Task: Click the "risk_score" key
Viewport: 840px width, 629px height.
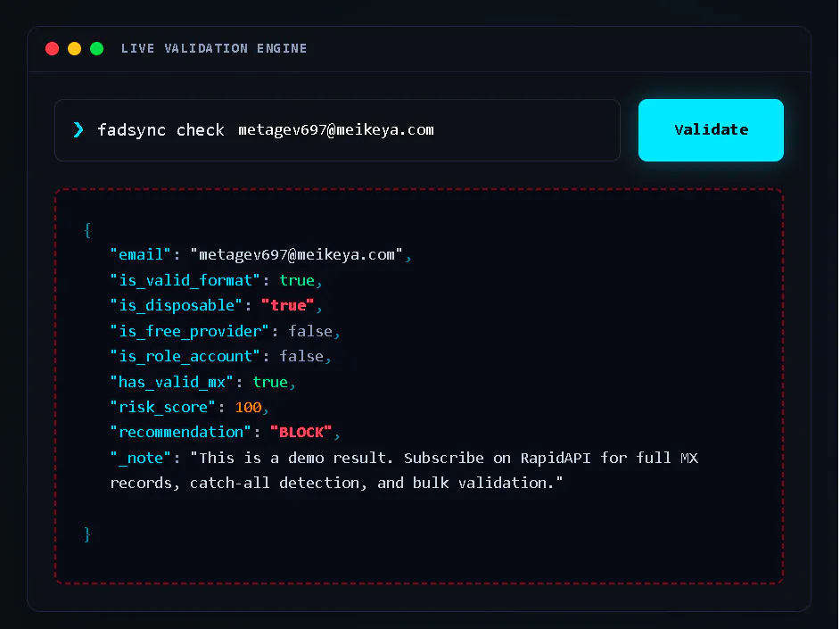Action: point(163,407)
